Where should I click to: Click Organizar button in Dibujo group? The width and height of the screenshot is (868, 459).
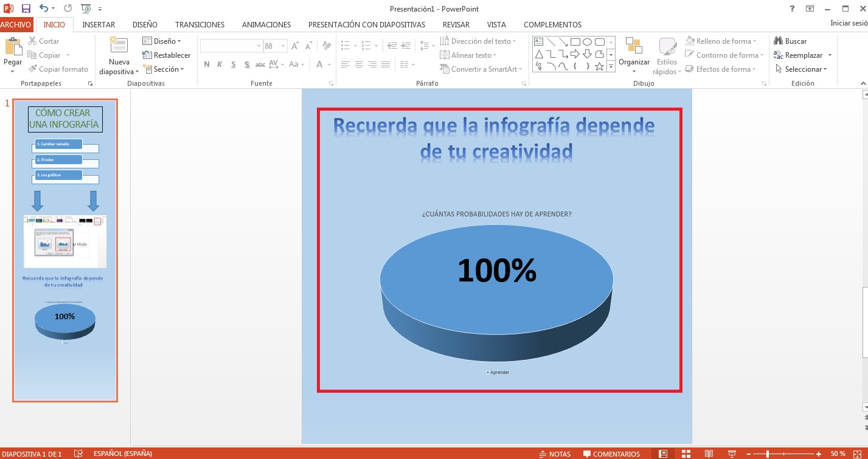(634, 55)
